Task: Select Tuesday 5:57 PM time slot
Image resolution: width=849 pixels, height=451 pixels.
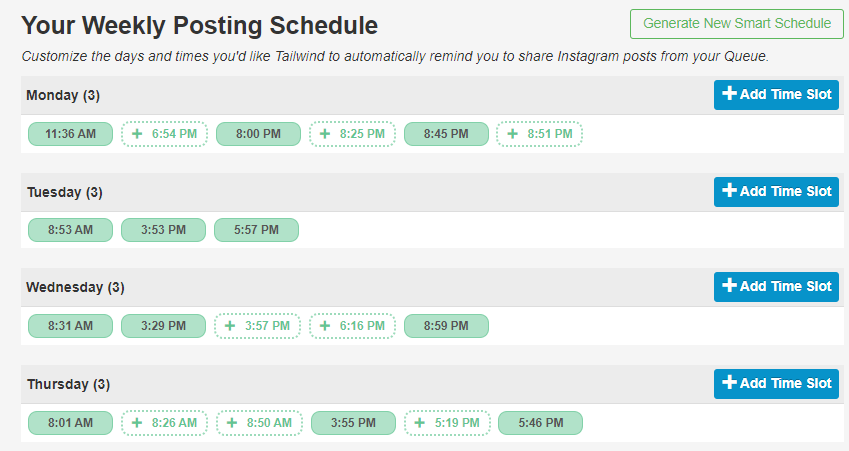Action: [x=256, y=230]
